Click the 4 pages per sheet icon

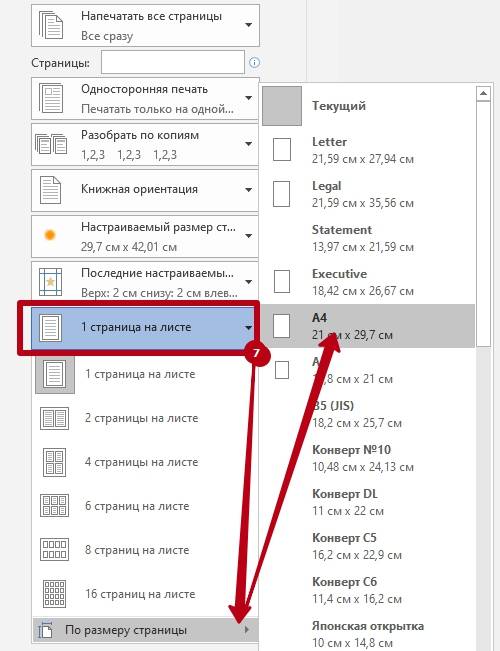(54, 462)
